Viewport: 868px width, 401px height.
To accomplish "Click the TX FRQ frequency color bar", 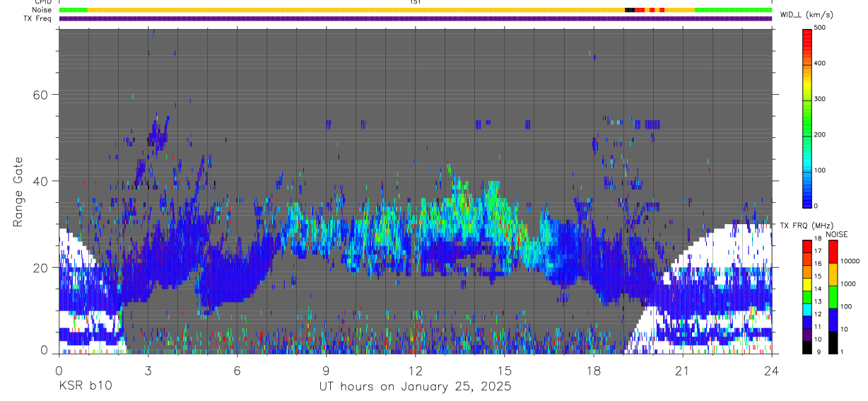I will click(808, 297).
